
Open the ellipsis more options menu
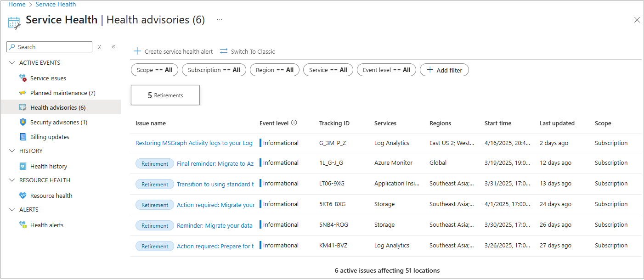(x=220, y=20)
